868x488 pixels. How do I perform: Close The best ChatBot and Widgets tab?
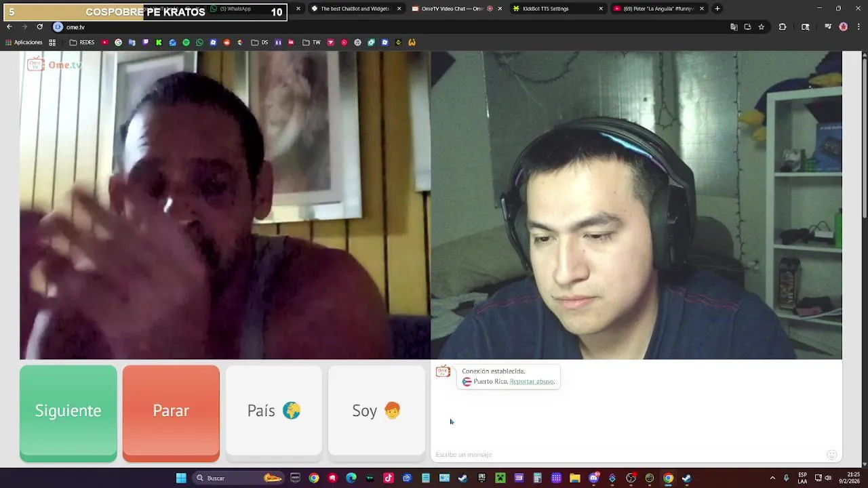[399, 9]
